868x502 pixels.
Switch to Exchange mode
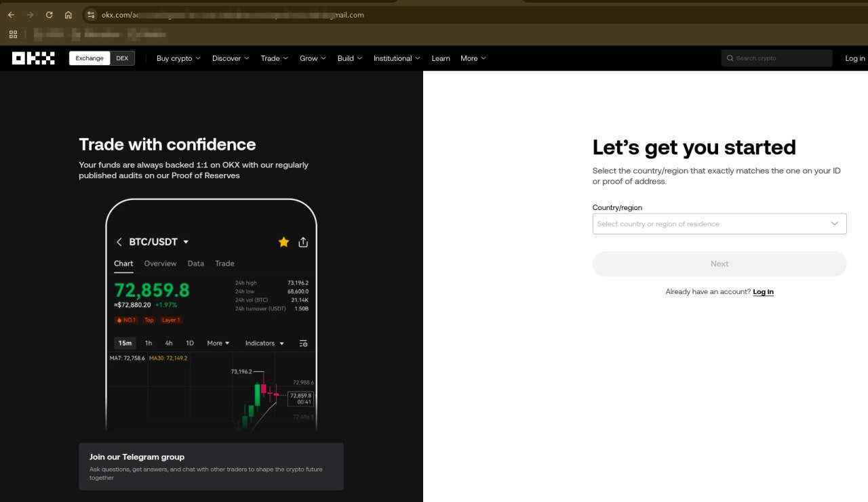point(90,58)
